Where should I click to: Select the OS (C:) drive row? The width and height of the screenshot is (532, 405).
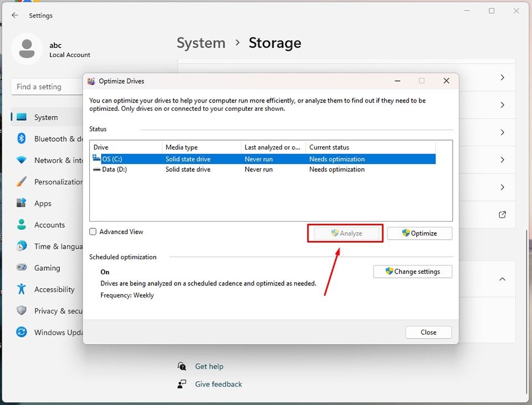tap(263, 159)
